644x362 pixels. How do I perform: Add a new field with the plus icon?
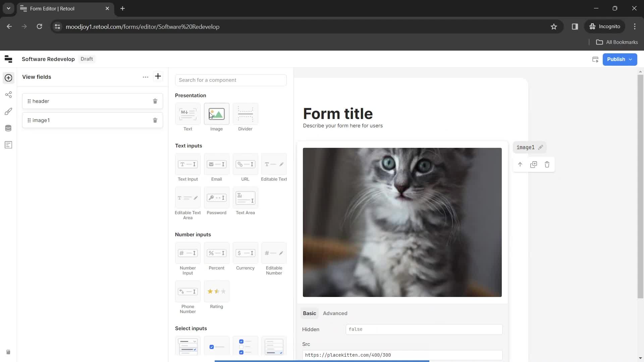pyautogui.click(x=158, y=76)
